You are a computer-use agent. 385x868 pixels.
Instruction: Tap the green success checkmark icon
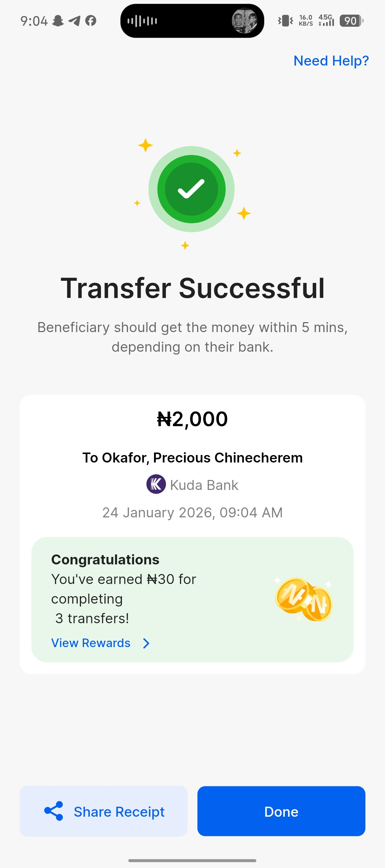tap(191, 189)
